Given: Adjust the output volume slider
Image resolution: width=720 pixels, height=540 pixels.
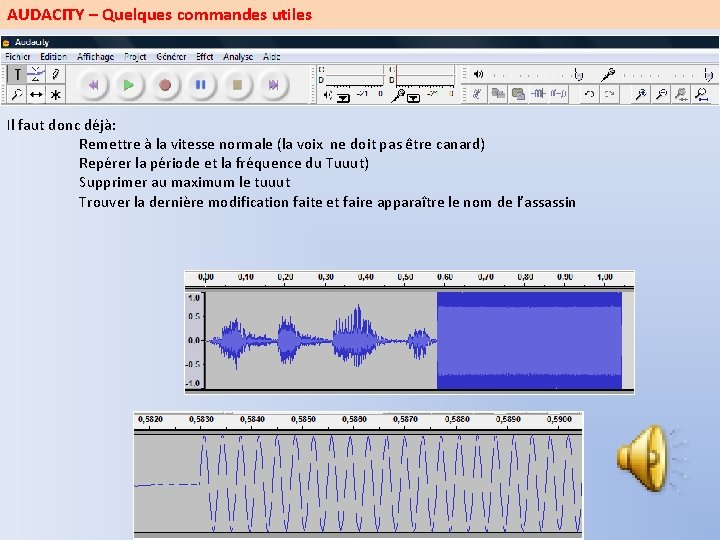Looking at the screenshot, I should pyautogui.click(x=538, y=74).
